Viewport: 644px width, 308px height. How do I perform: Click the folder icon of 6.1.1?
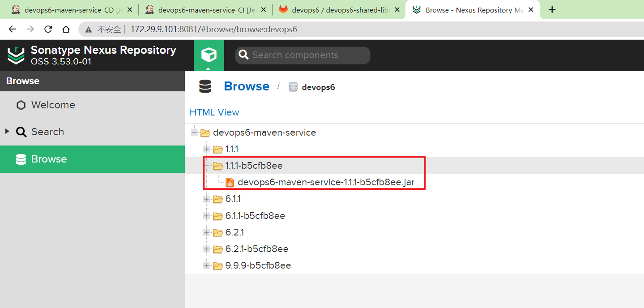pyautogui.click(x=218, y=199)
